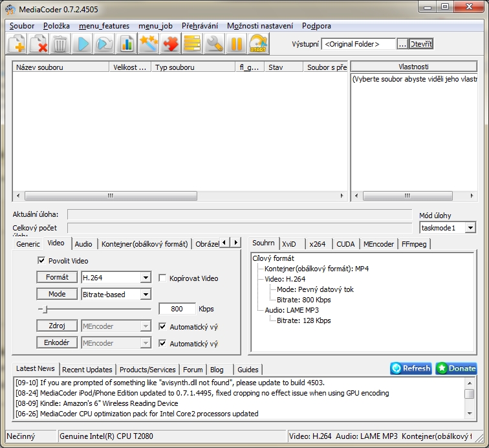Click the Otevřít output folder button
This screenshot has height=448, width=489.
tap(421, 44)
